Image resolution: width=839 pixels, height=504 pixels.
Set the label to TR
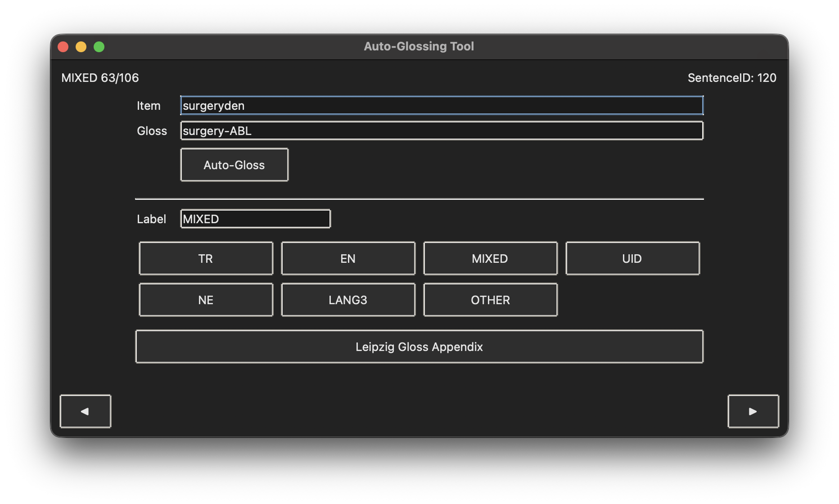(x=206, y=258)
